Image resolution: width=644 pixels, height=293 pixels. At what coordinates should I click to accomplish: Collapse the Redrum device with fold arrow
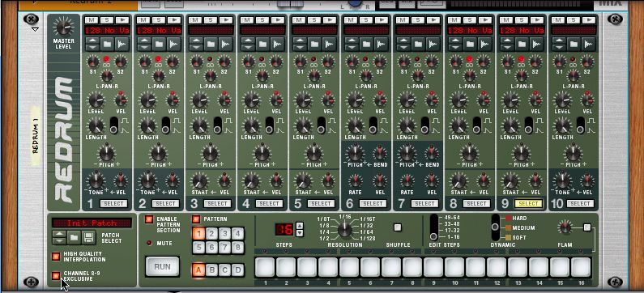(35, 29)
